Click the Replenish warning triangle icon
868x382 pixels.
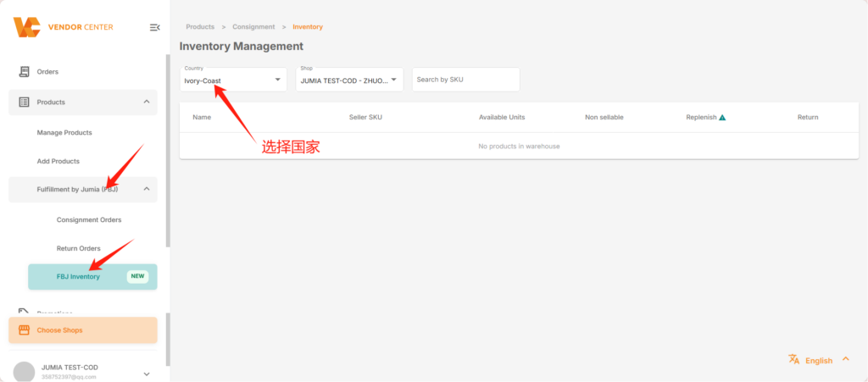pos(722,117)
